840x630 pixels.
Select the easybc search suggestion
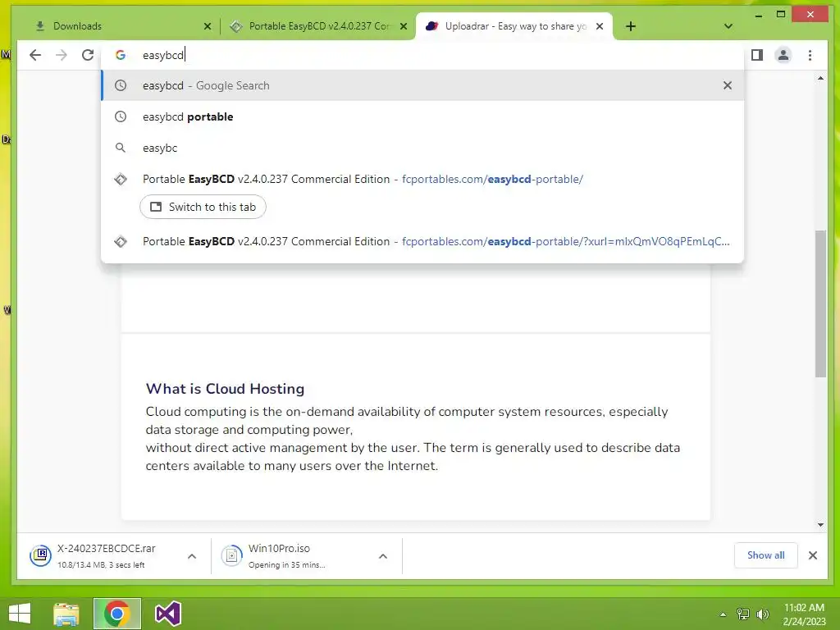click(422, 148)
